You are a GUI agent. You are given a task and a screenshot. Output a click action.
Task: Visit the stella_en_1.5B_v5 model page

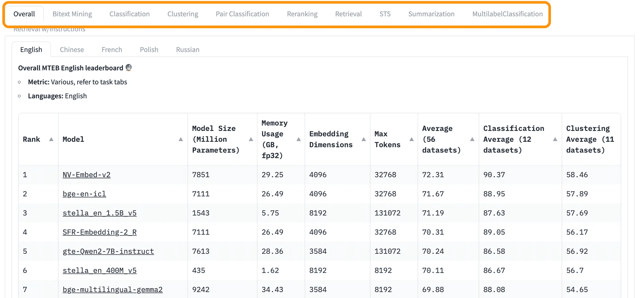pos(99,213)
